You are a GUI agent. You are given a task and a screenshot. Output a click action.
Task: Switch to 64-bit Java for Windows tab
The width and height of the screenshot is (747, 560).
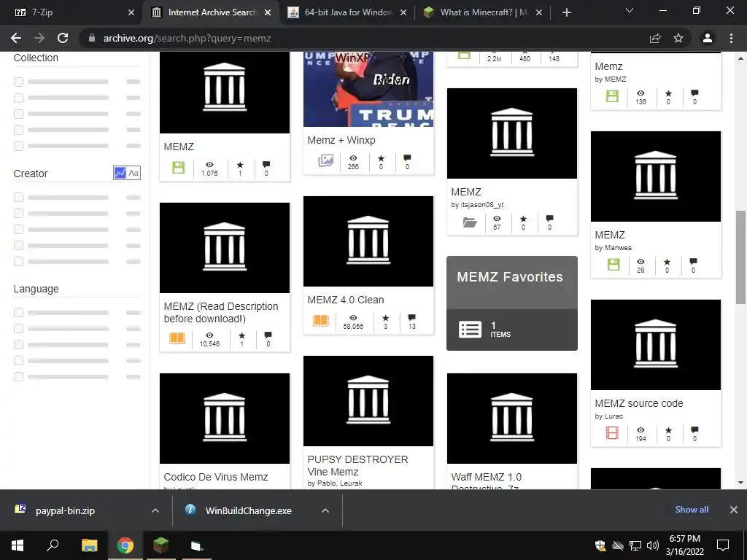click(x=349, y=12)
